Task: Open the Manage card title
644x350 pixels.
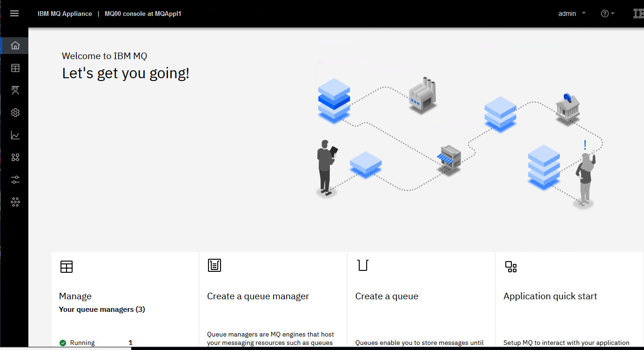Action: (x=75, y=296)
